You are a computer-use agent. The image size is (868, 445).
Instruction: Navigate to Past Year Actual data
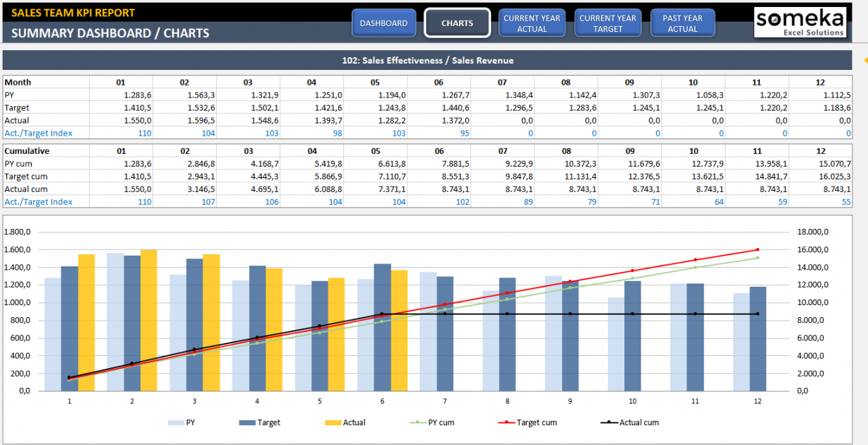682,23
